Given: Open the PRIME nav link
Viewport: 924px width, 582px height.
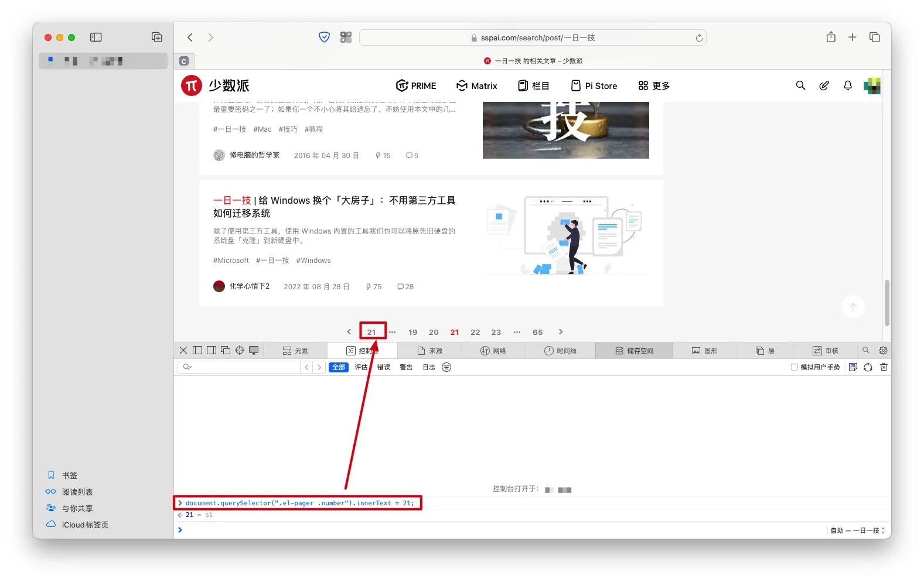Looking at the screenshot, I should click(x=416, y=85).
